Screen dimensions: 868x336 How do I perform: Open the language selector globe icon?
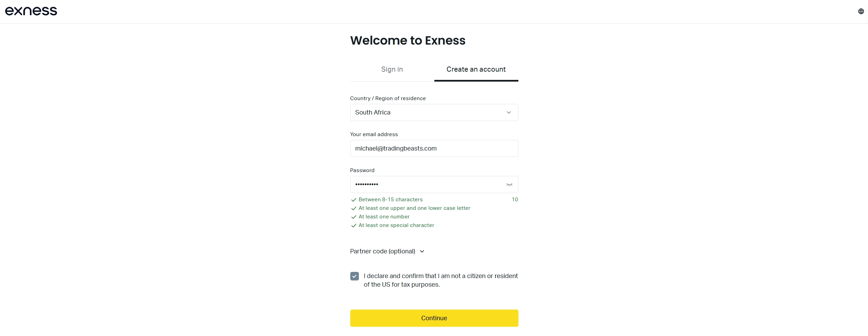[x=860, y=11]
